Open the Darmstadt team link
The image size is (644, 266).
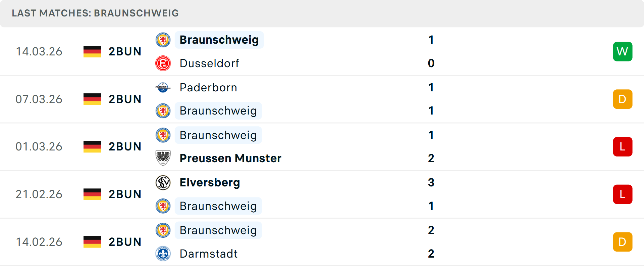point(209,254)
